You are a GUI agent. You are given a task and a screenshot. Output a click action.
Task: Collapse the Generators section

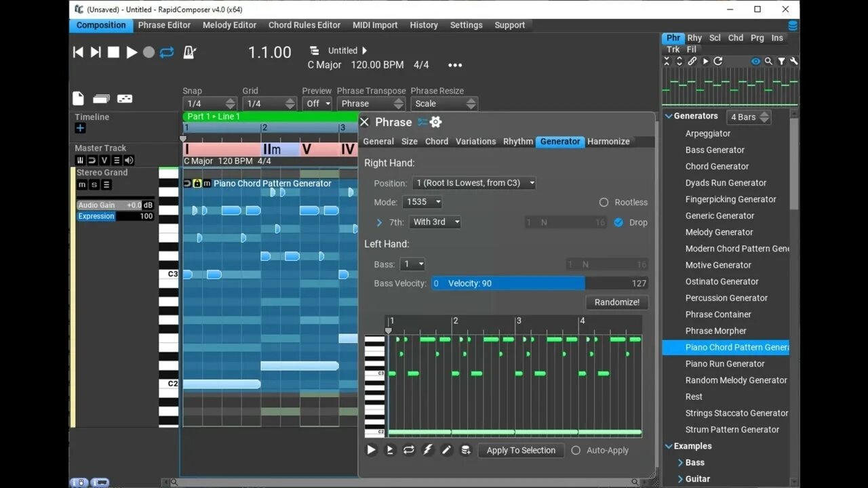coord(667,116)
